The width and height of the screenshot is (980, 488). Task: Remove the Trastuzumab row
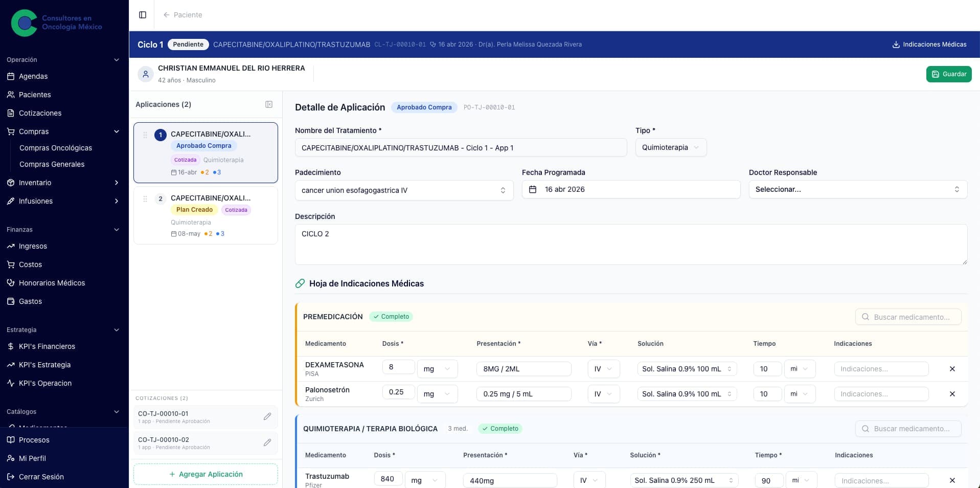pos(952,480)
